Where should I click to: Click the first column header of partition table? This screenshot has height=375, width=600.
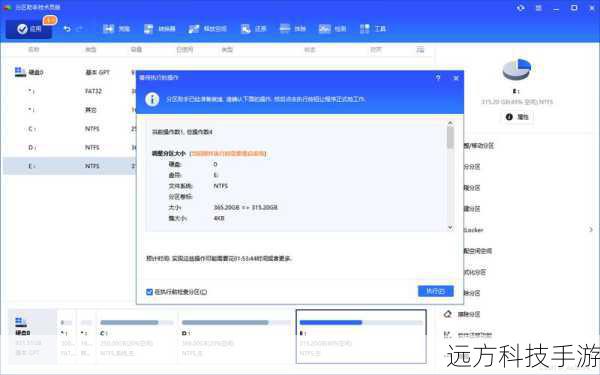click(34, 49)
